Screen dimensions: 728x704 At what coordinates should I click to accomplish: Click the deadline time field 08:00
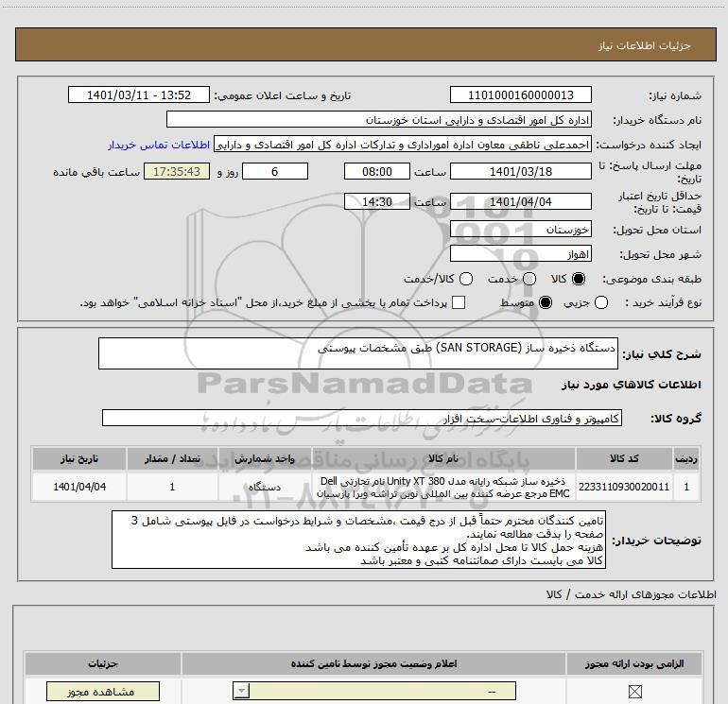[x=377, y=171]
